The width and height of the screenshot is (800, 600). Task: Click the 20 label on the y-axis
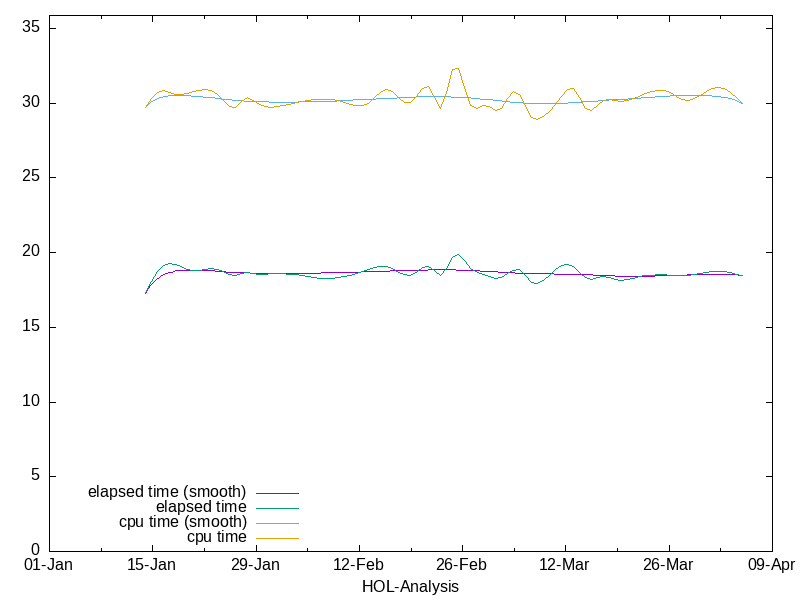pos(30,252)
